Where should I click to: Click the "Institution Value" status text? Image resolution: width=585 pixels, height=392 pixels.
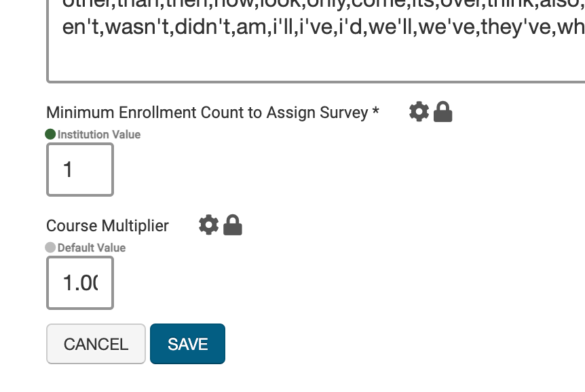click(99, 135)
